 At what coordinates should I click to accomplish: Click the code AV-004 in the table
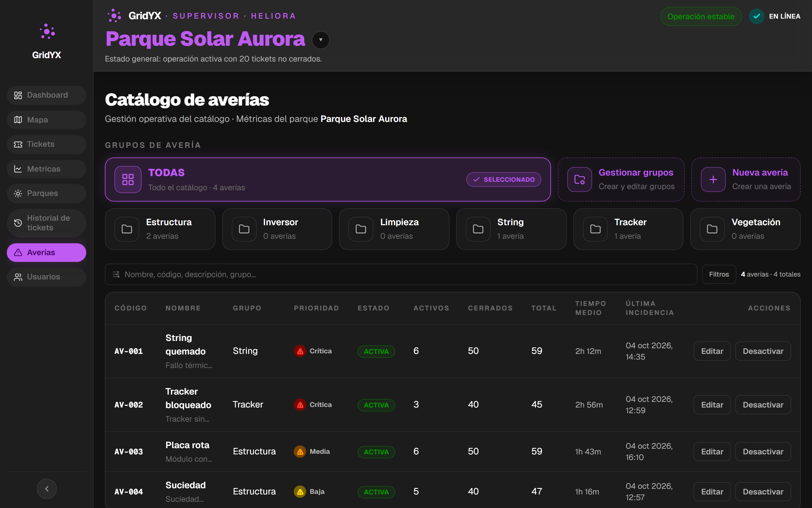pyautogui.click(x=129, y=492)
